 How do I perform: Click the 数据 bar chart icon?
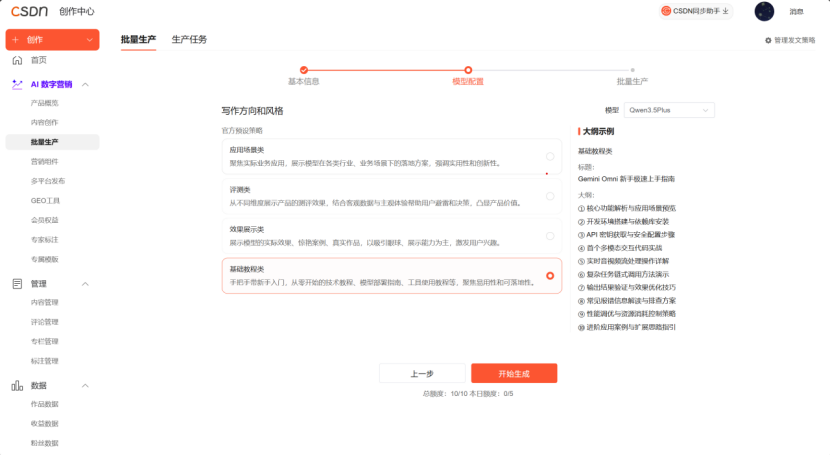tap(17, 386)
